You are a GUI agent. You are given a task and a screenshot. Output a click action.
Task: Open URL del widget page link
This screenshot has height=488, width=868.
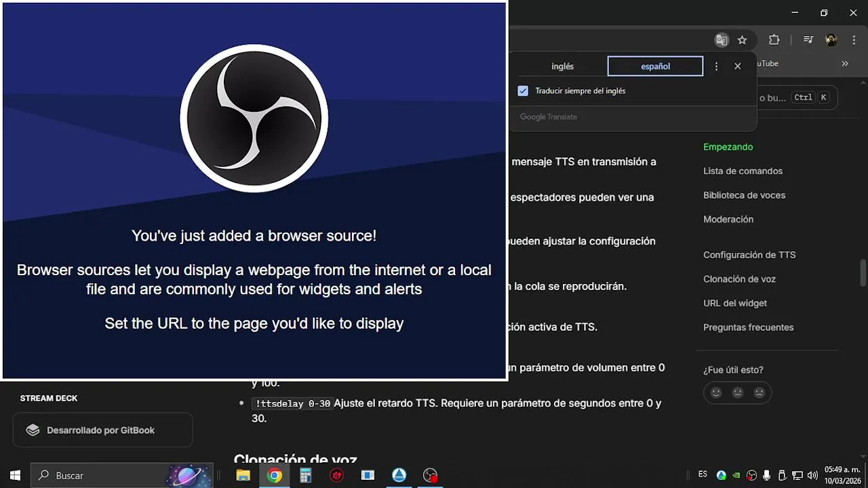tap(735, 304)
